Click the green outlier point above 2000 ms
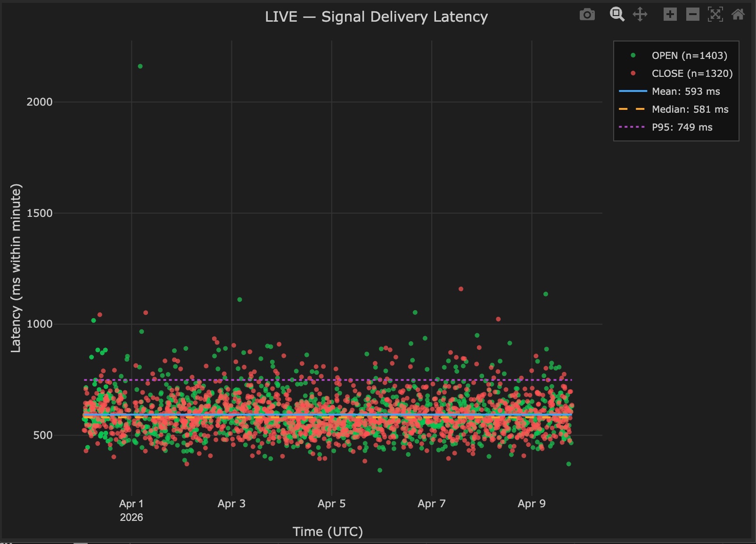Screen dimensions: 756x544 [140, 66]
